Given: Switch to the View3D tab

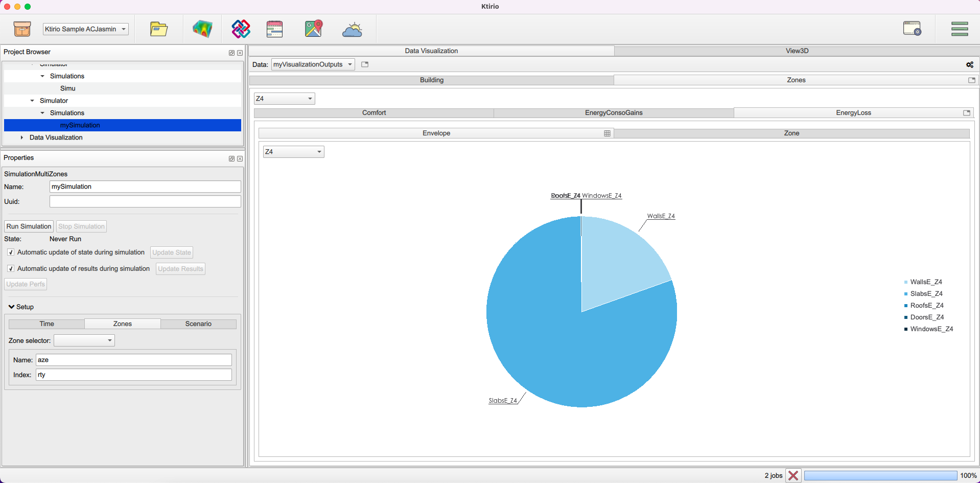Looking at the screenshot, I should tap(797, 51).
